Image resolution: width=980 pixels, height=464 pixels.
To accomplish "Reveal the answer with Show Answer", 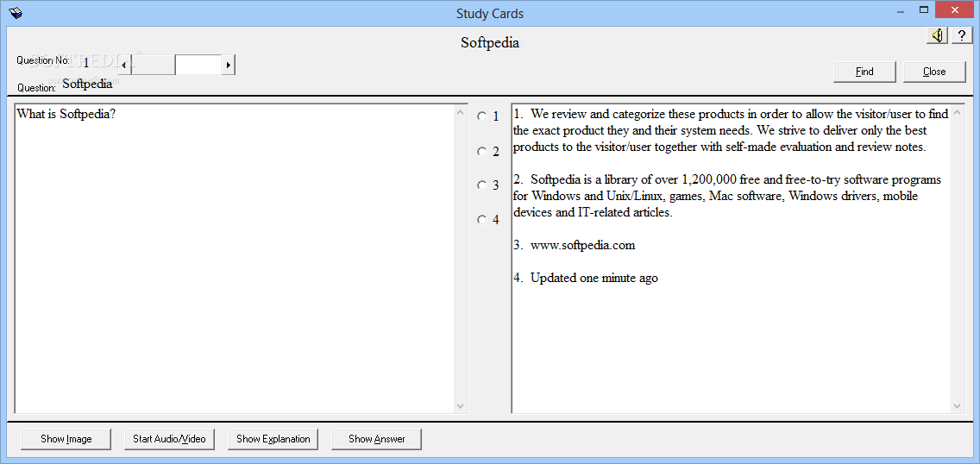I will pyautogui.click(x=377, y=439).
